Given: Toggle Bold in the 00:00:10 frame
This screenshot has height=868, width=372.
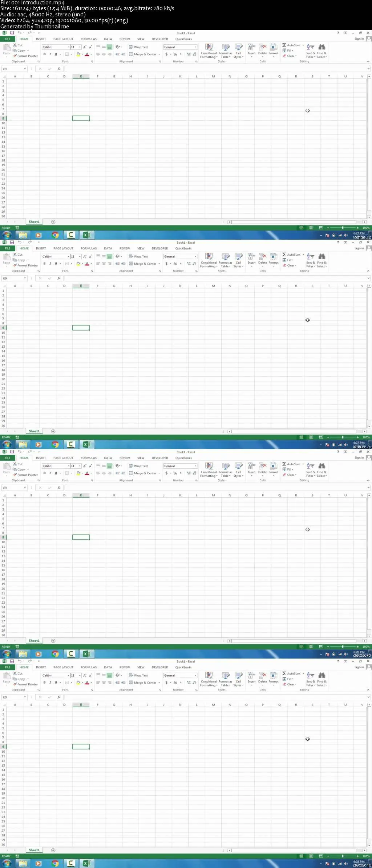Looking at the screenshot, I should pos(44,54).
